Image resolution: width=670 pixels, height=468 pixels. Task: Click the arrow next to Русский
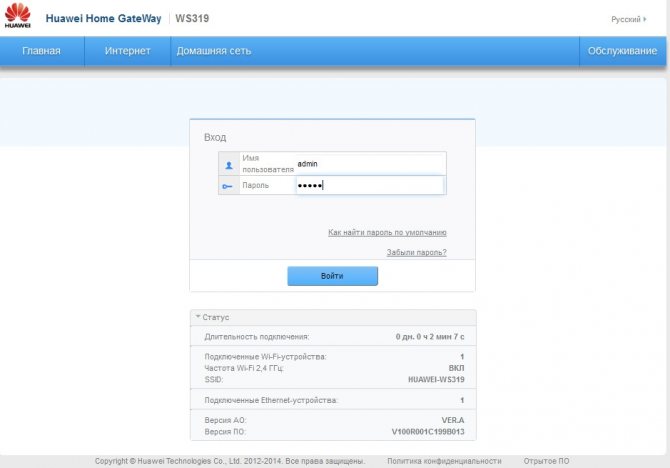(x=645, y=19)
